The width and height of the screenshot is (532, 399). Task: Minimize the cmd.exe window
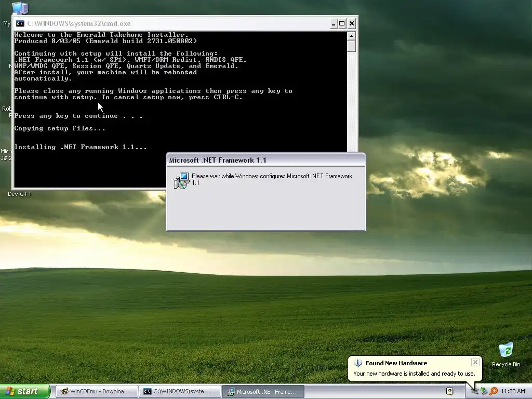[x=334, y=23]
